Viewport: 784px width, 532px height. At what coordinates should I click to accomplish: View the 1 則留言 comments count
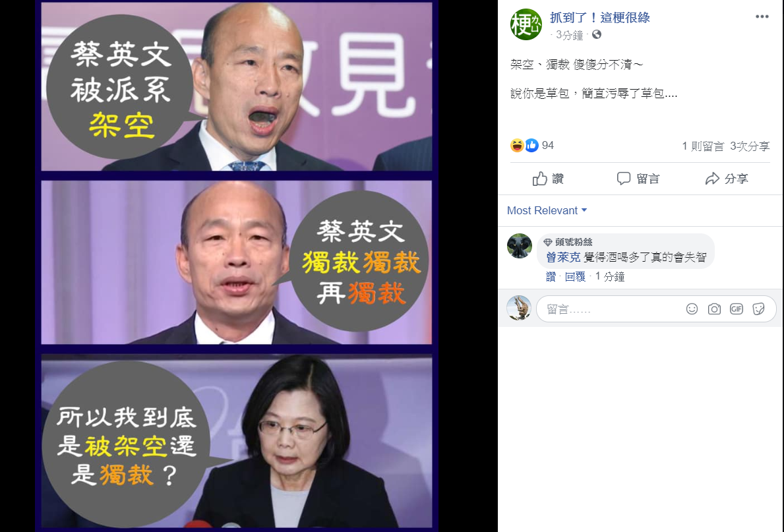point(703,146)
